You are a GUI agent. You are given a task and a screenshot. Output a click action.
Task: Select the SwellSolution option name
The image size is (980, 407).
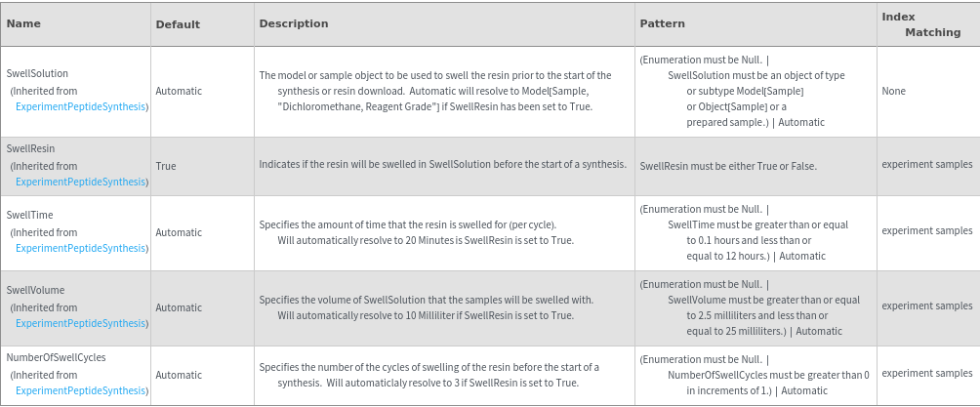pos(37,73)
